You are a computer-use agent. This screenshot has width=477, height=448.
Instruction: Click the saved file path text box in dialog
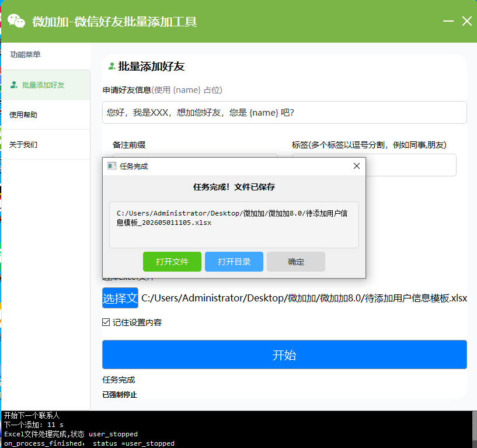coord(234,225)
